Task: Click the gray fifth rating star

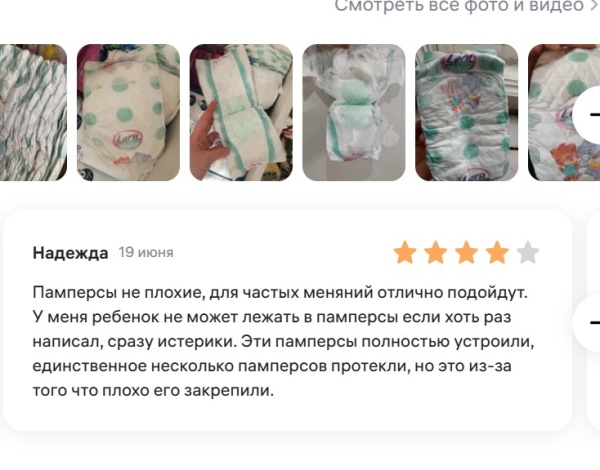Action: tap(528, 253)
